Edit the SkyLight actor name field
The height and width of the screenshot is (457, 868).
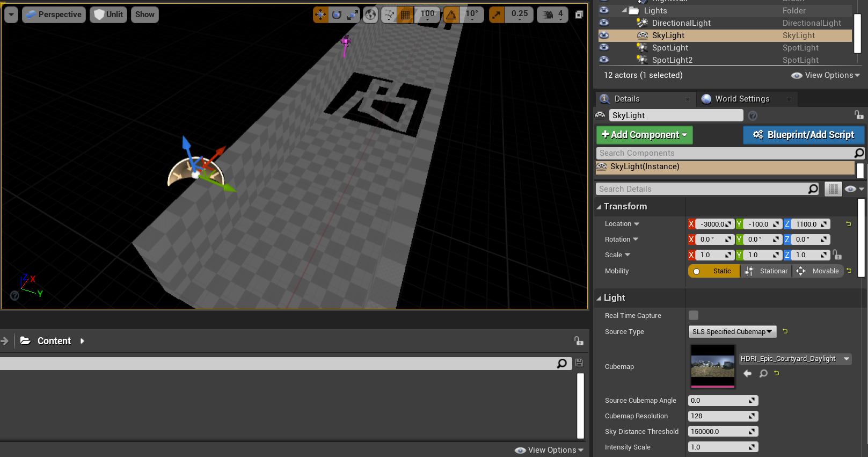676,115
